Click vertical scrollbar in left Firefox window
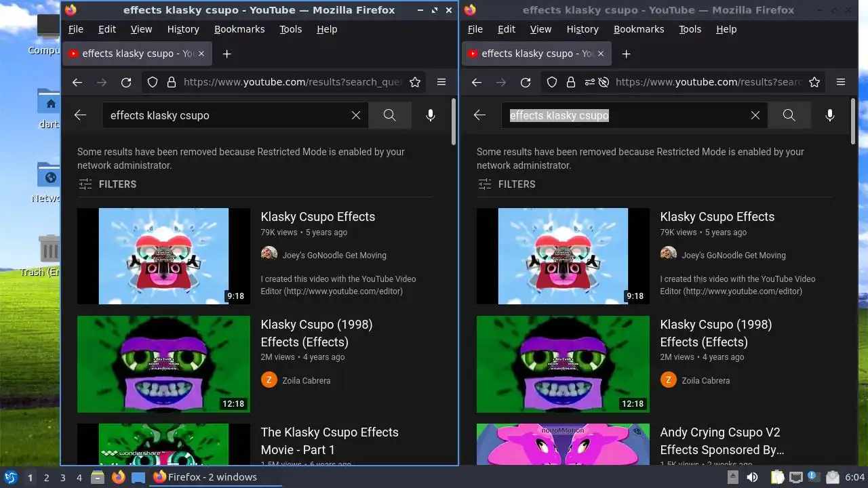Image resolution: width=868 pixels, height=488 pixels. 454,121
